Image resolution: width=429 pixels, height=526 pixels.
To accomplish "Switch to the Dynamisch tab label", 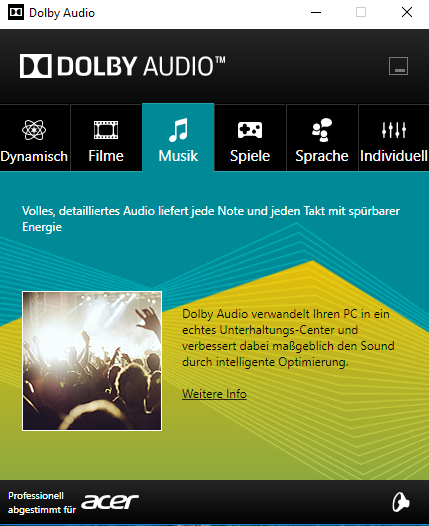I will pyautogui.click(x=34, y=156).
